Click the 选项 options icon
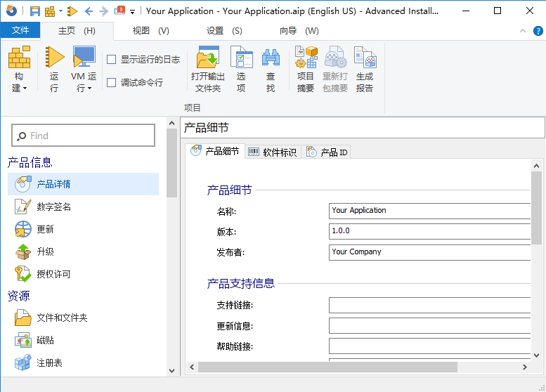This screenshot has height=392, width=546. pyautogui.click(x=241, y=59)
